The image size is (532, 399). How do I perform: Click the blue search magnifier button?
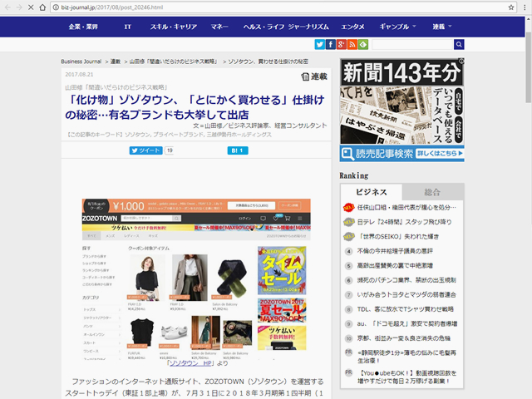pyautogui.click(x=459, y=44)
